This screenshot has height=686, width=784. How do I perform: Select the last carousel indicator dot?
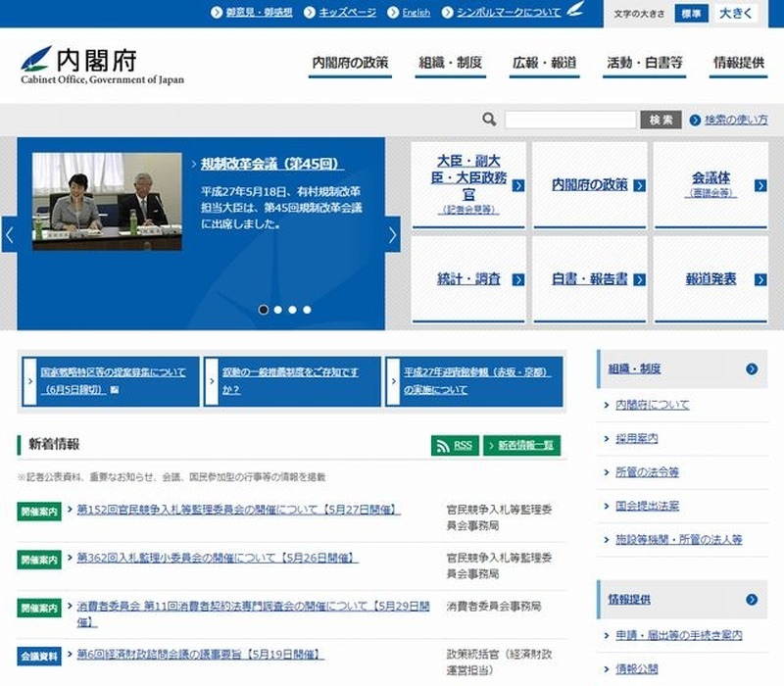pos(307,310)
